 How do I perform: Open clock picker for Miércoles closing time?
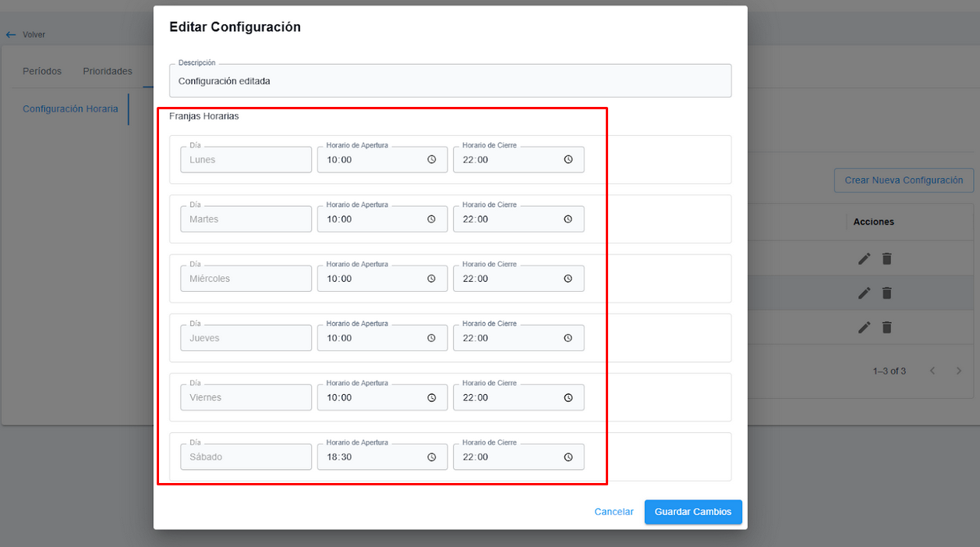click(568, 279)
